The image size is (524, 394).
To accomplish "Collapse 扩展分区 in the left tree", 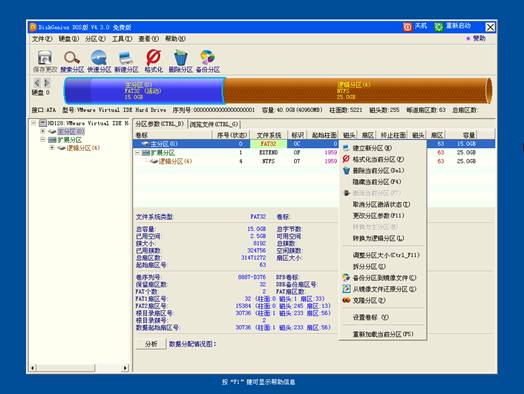I will click(x=43, y=140).
